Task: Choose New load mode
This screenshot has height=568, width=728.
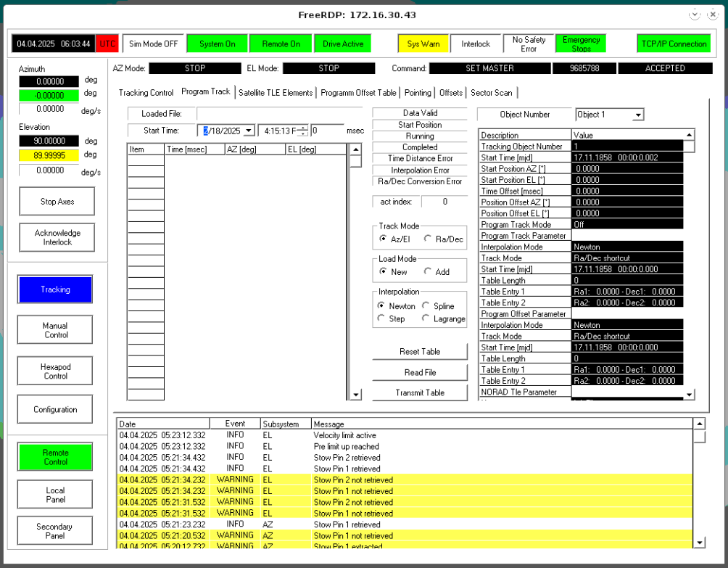Action: pos(383,271)
